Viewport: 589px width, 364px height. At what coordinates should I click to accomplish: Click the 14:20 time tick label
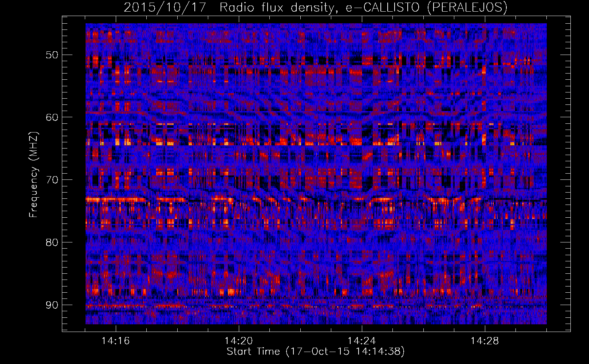click(239, 341)
